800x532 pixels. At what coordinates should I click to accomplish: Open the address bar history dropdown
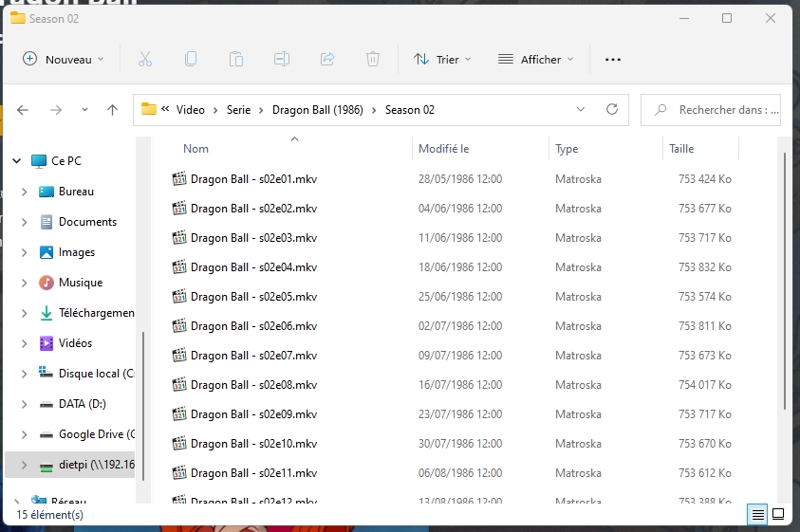coord(581,109)
